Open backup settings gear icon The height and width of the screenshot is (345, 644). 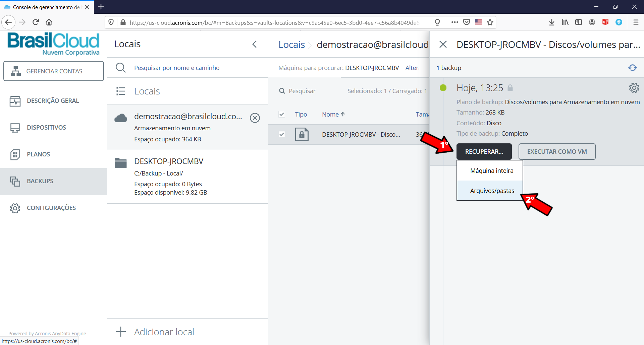pyautogui.click(x=634, y=88)
